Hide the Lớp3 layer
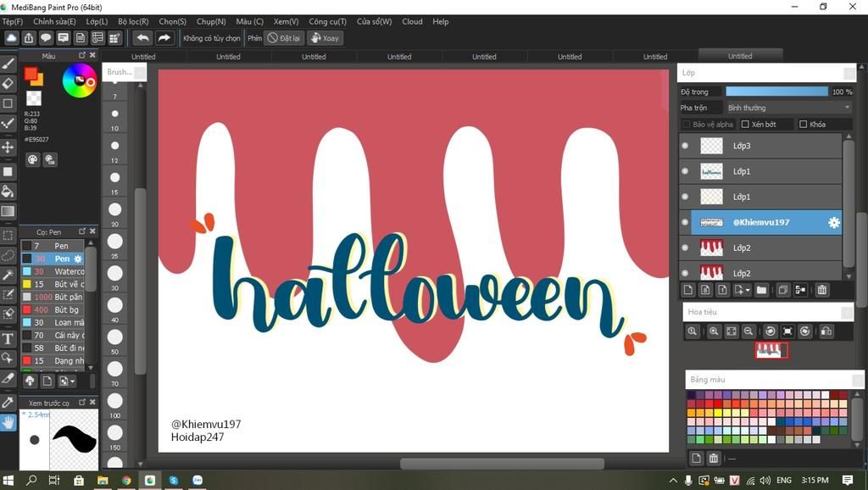Screen dimensions: 868x490 point(685,146)
